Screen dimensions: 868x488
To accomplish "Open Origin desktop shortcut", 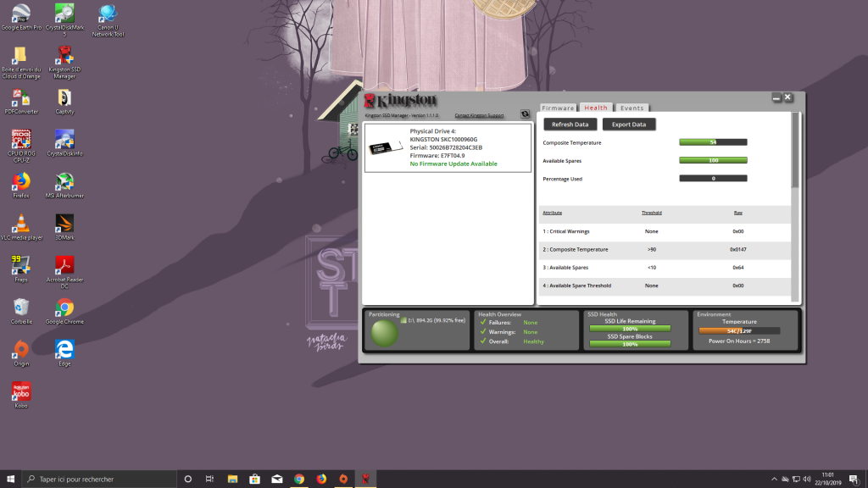I will [x=21, y=353].
